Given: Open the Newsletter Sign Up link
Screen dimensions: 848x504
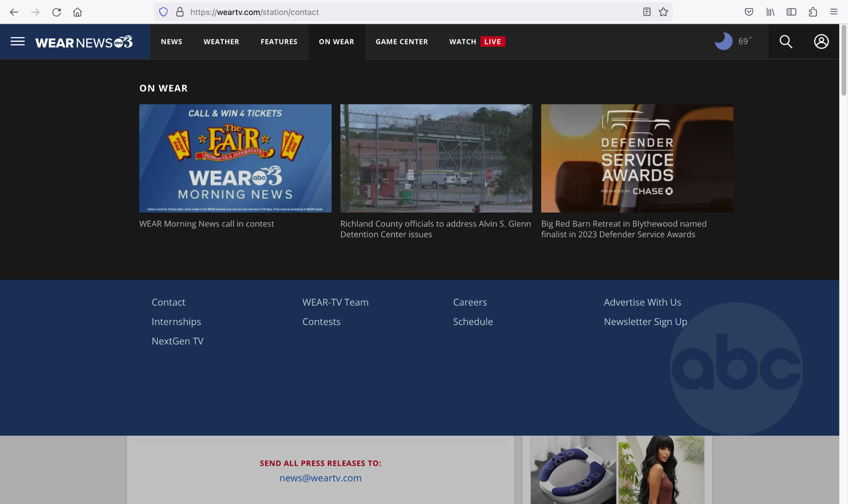Looking at the screenshot, I should tap(645, 321).
